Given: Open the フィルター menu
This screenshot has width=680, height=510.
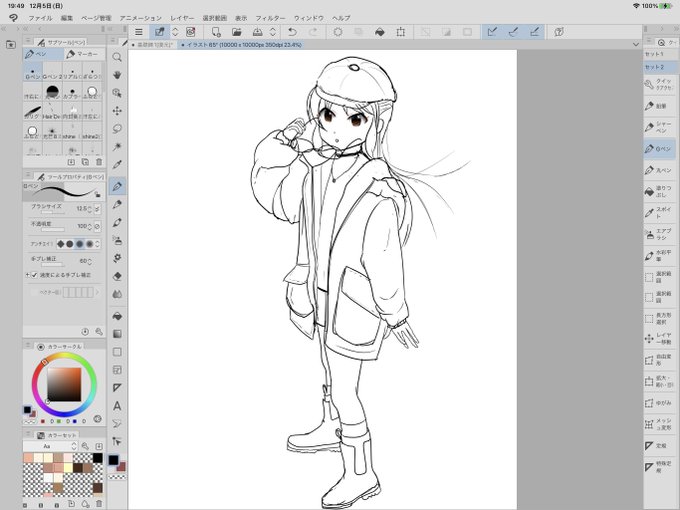Looking at the screenshot, I should click(x=270, y=18).
